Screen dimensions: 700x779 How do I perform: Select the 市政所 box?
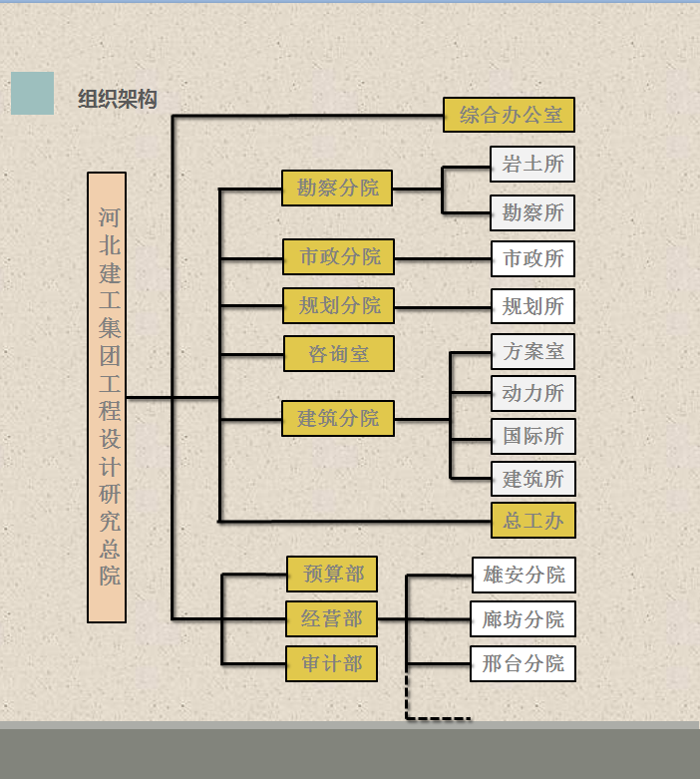(533, 259)
